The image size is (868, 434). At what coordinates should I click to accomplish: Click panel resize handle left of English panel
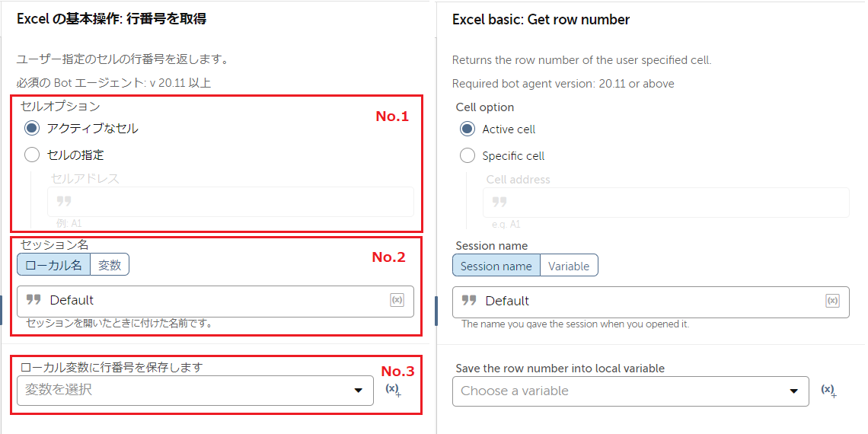click(x=436, y=311)
